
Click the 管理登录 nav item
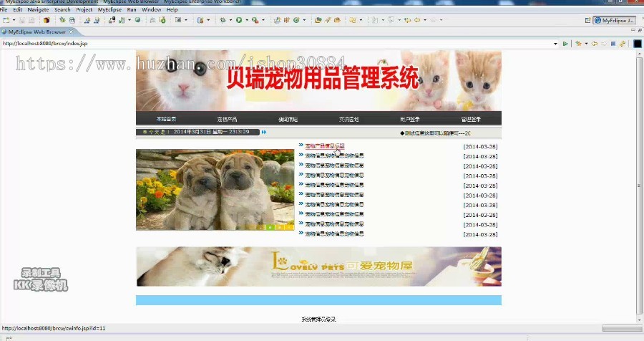pos(471,120)
